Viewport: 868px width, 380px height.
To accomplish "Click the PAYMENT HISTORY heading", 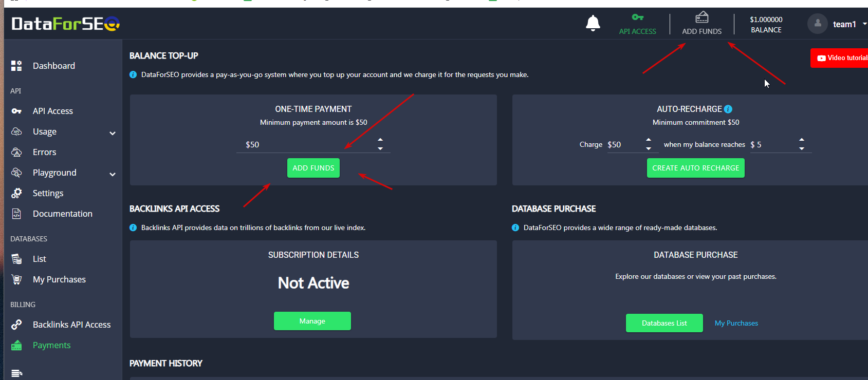I will click(x=166, y=363).
